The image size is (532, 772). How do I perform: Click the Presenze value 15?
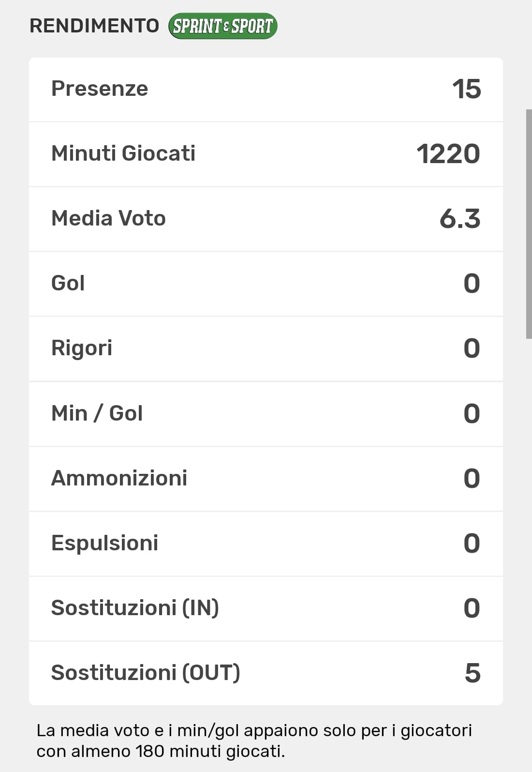(x=466, y=89)
